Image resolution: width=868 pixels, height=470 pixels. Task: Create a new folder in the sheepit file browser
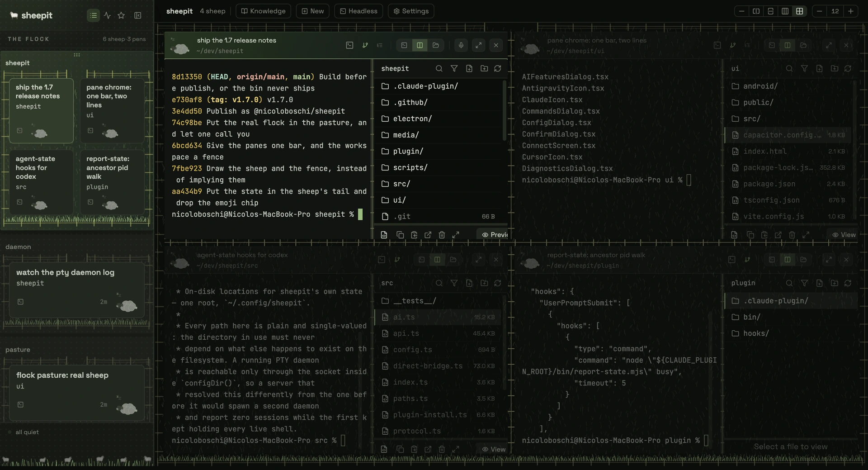[484, 68]
